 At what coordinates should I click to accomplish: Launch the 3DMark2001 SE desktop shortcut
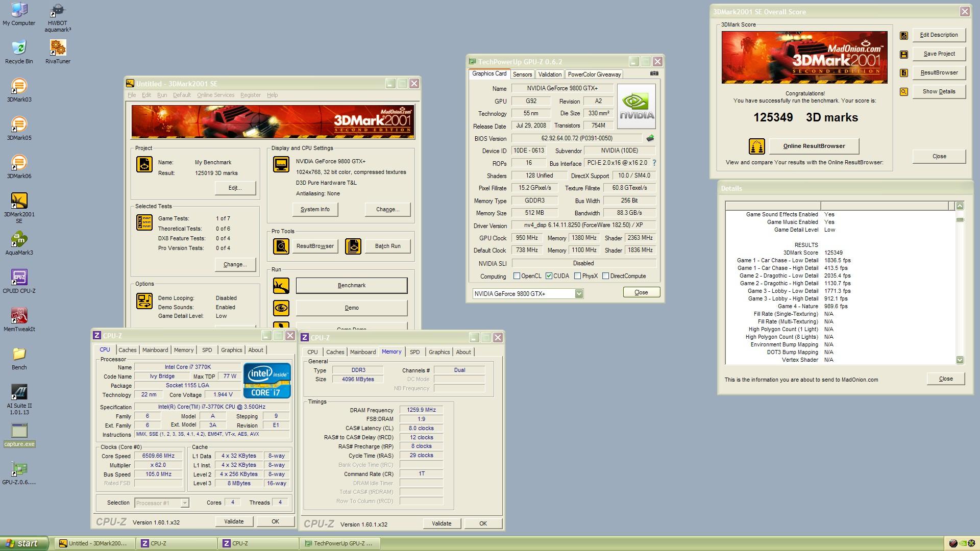tap(19, 208)
